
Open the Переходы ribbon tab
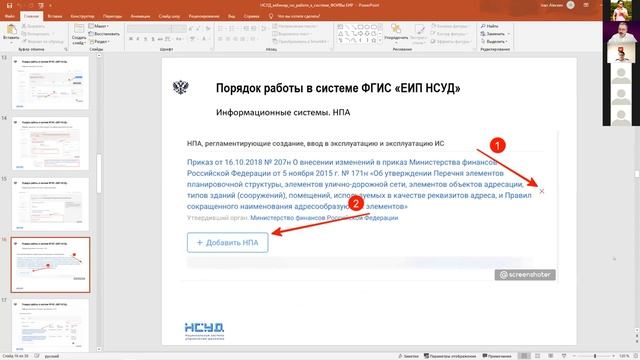pos(112,16)
